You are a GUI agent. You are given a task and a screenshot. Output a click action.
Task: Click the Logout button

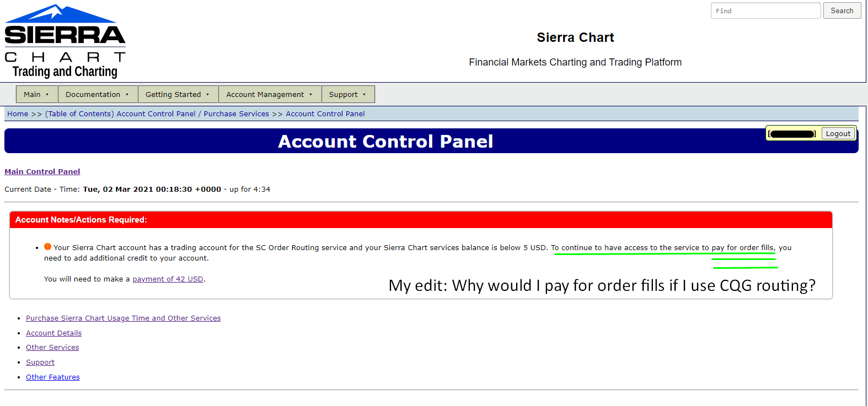838,133
